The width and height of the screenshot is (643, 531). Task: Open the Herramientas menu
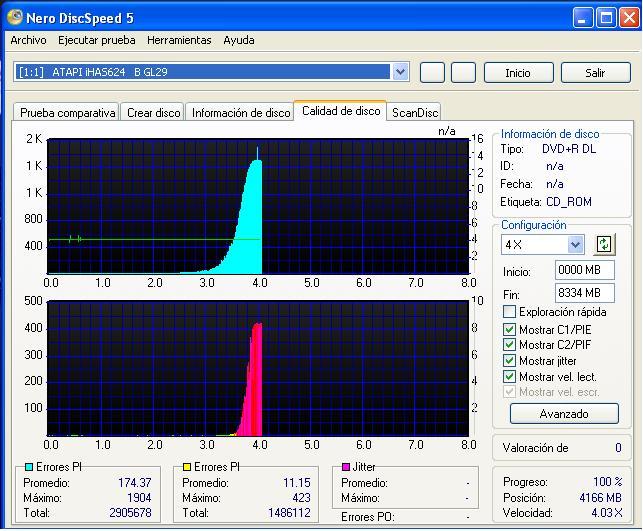[179, 40]
